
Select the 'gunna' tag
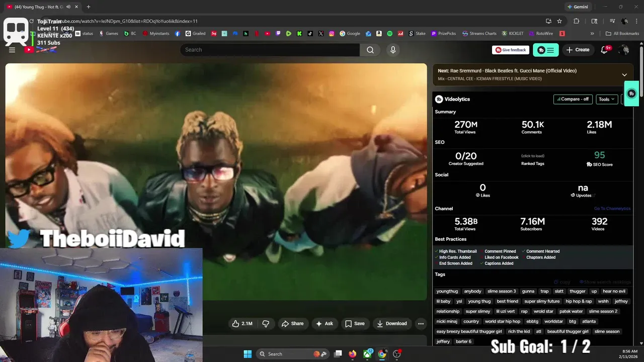click(528, 291)
